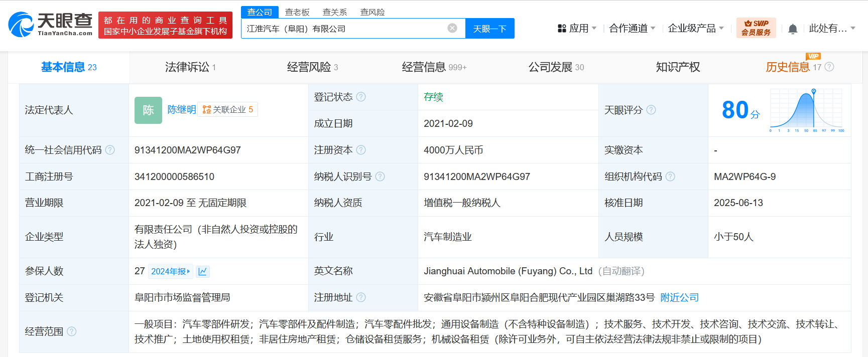Click the 关联企业 5 badge

pos(228,109)
